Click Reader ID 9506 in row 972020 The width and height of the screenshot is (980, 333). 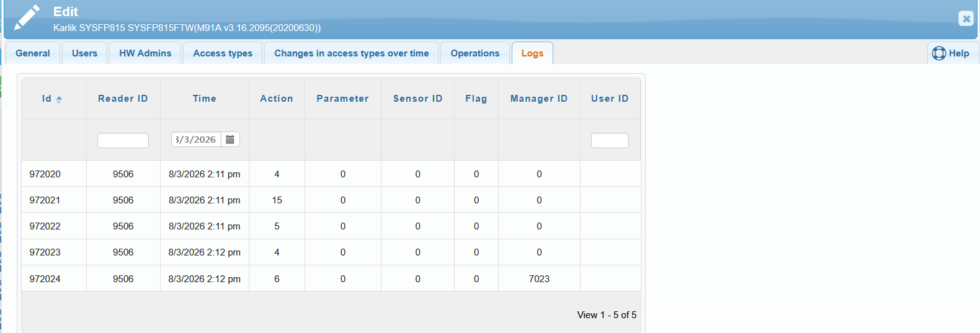coord(123,174)
